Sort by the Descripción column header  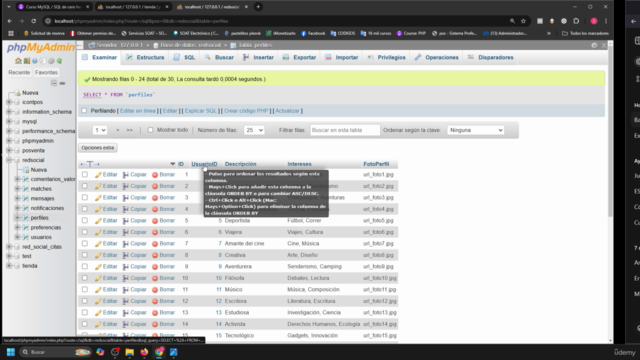[240, 164]
